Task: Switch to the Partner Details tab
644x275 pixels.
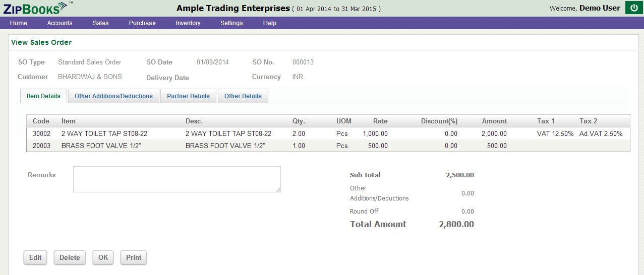Action: coord(188,96)
